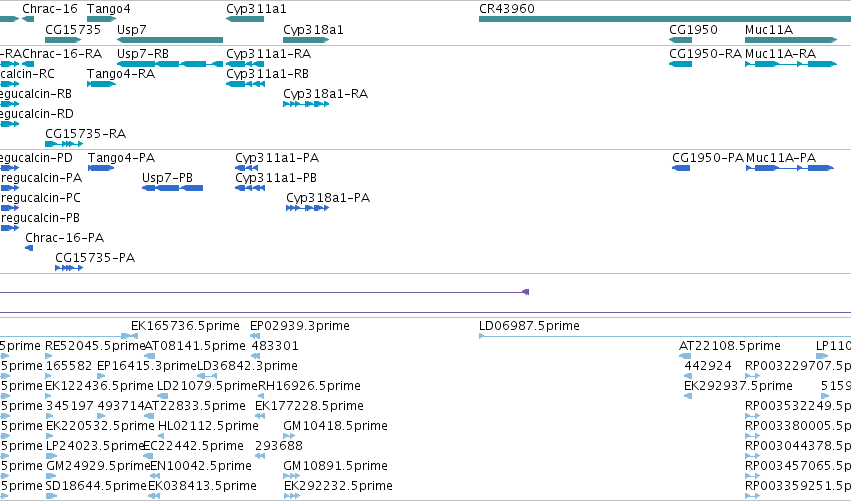Click the purple arrowhead feature end
Viewport: 851px width, 501px height.
(x=525, y=292)
